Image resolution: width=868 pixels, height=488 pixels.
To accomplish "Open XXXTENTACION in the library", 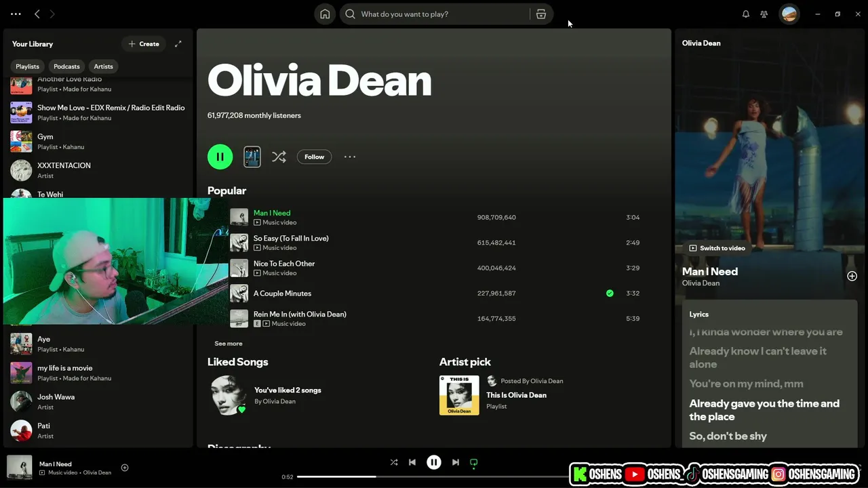I will pyautogui.click(x=98, y=170).
